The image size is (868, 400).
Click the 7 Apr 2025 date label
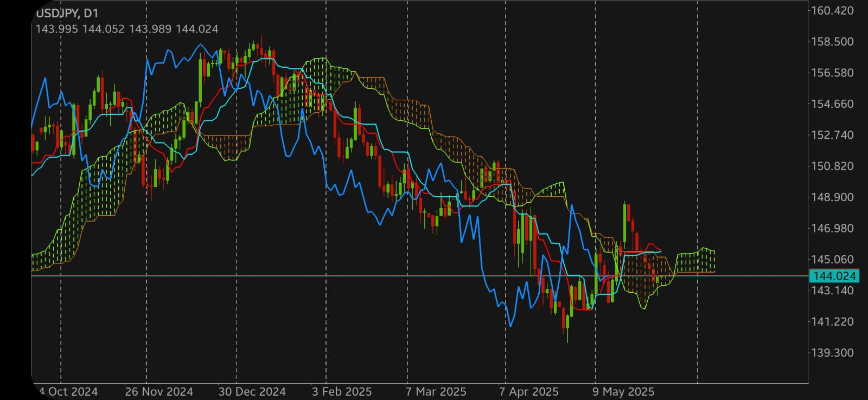click(x=529, y=391)
